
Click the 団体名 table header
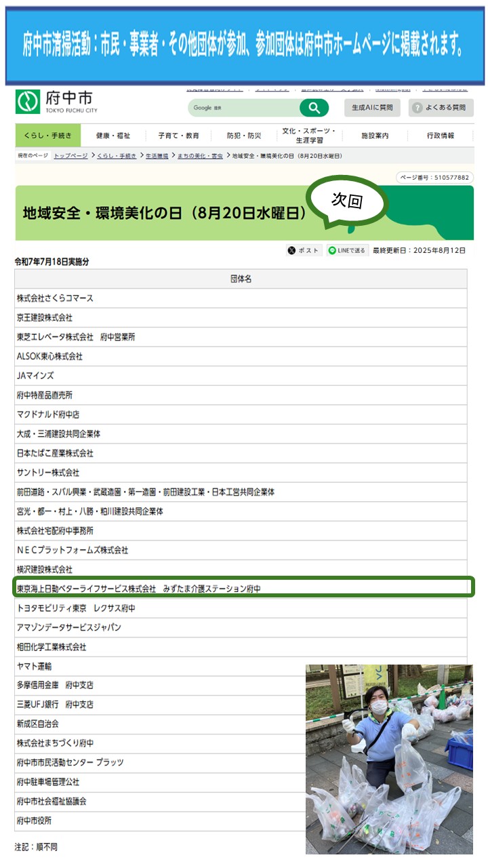pos(241,279)
